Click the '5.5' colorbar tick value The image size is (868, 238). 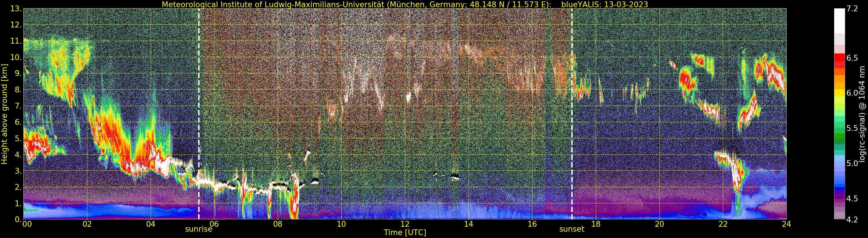[x=852, y=128]
